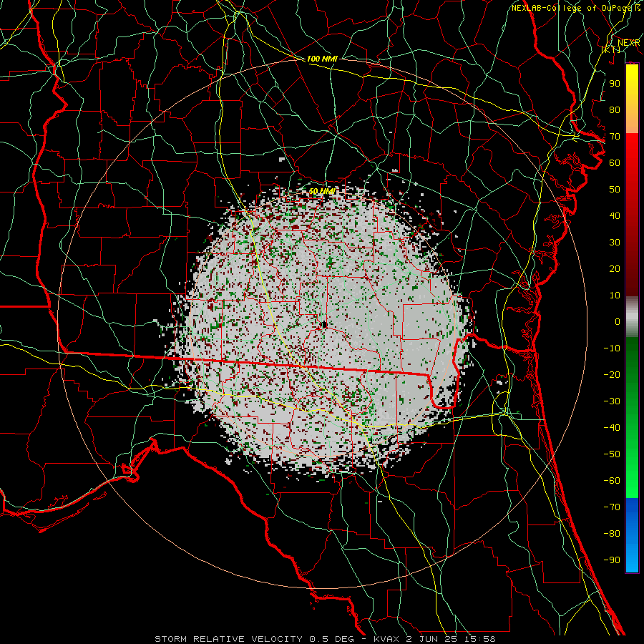Click the positive 40 value on velocity scale
This screenshot has height=644, width=644.
pyautogui.click(x=615, y=216)
